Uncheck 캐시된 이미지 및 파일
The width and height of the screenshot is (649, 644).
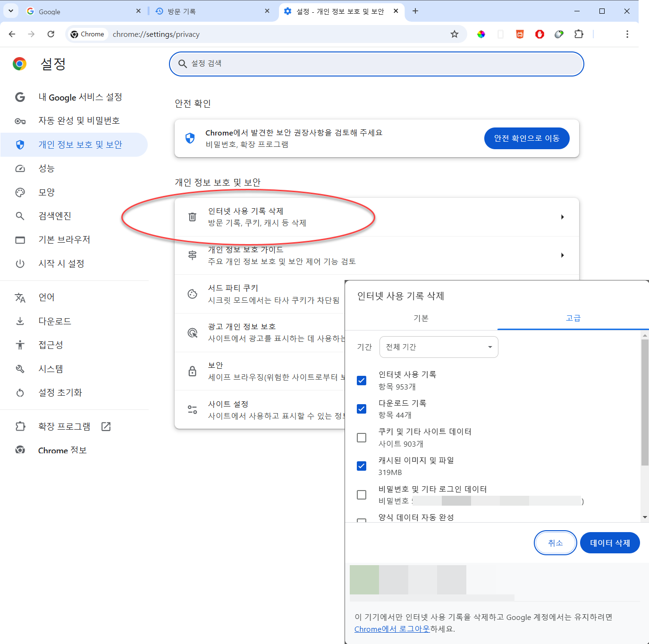coord(362,466)
